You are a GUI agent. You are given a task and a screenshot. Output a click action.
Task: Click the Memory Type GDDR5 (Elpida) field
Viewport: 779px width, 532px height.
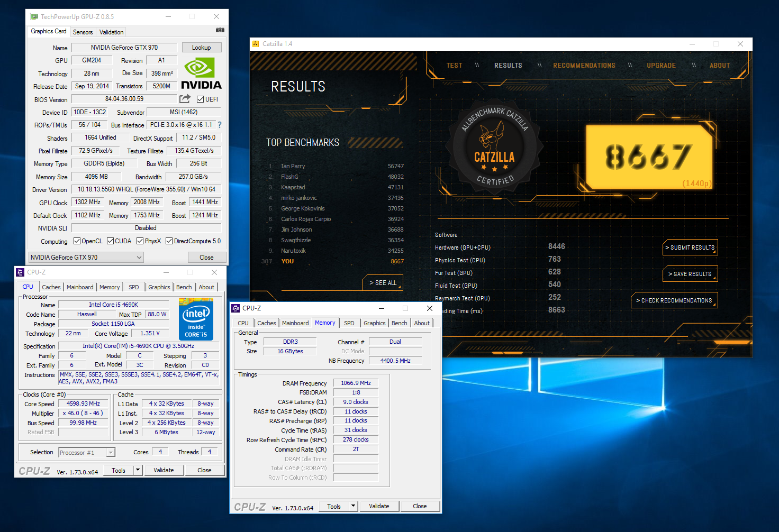point(104,163)
